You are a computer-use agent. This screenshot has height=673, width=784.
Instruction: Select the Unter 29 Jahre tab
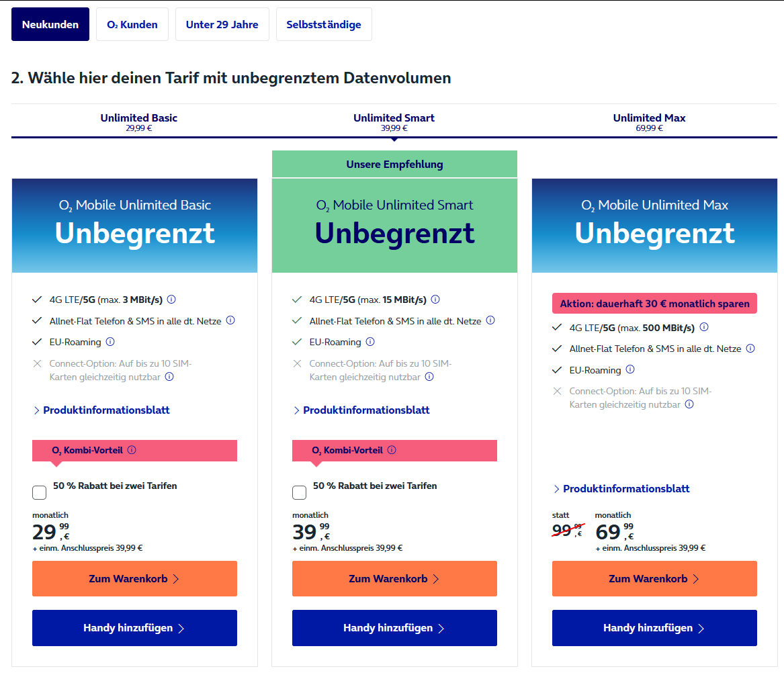pos(222,24)
